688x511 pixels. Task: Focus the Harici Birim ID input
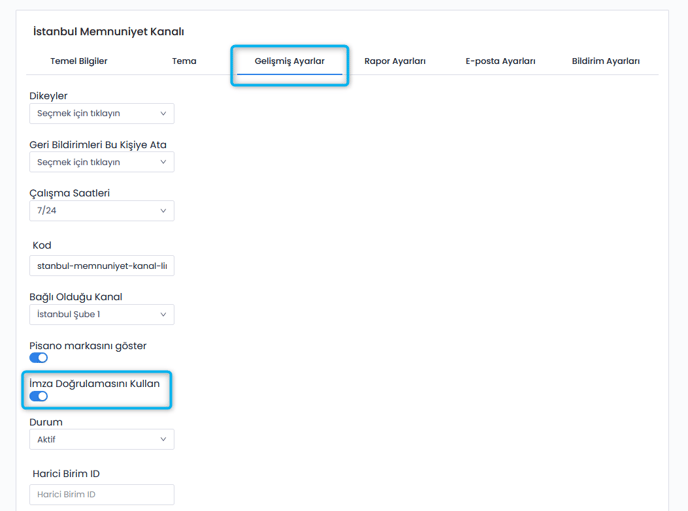(x=101, y=494)
